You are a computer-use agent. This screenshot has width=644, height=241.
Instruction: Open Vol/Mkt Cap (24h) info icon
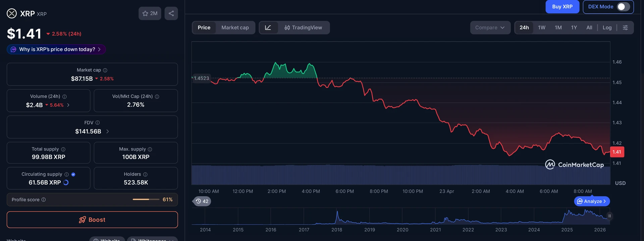click(x=157, y=97)
